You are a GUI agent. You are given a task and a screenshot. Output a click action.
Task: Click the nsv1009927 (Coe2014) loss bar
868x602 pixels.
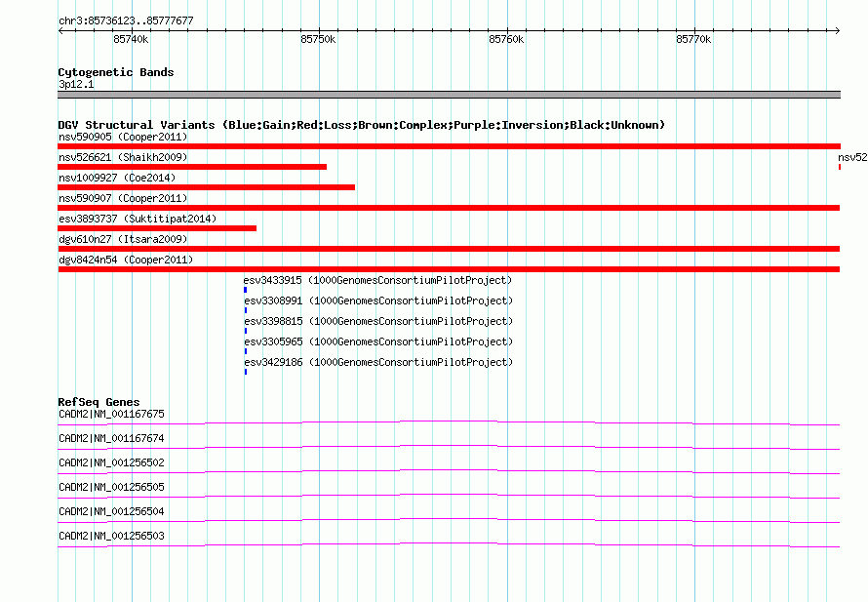point(206,187)
